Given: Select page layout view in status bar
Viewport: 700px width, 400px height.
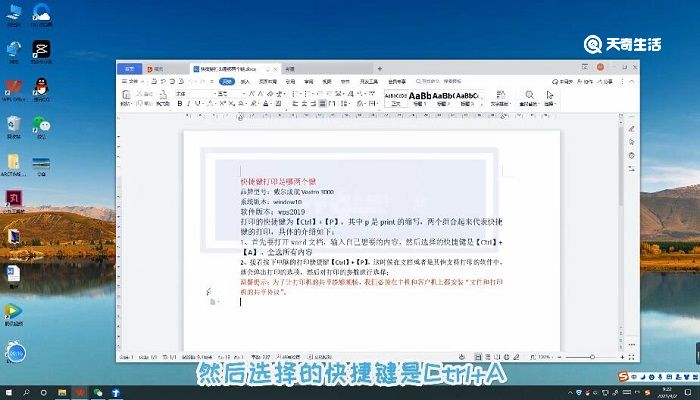Looking at the screenshot, I should click(x=478, y=357).
